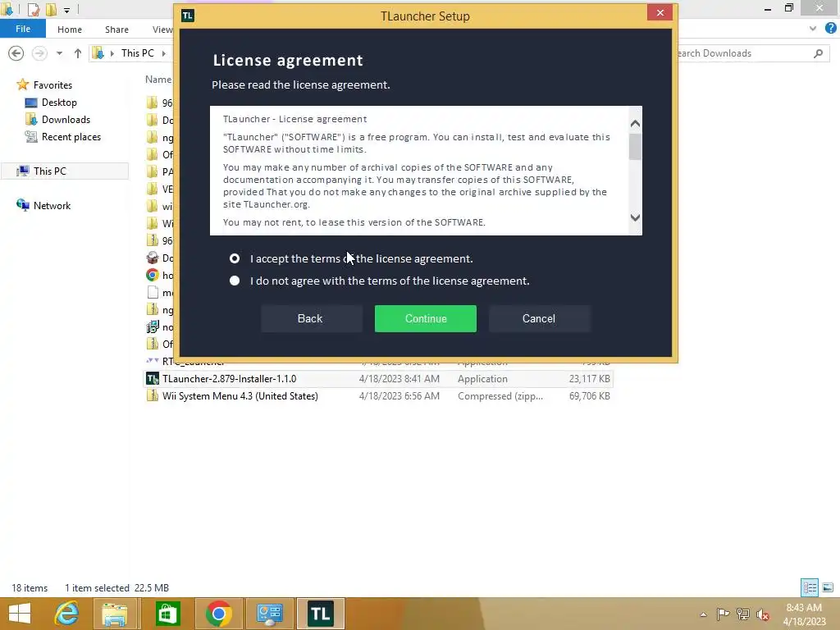Open the Home ribbon tab
Screen dimensions: 840x630
pos(70,30)
